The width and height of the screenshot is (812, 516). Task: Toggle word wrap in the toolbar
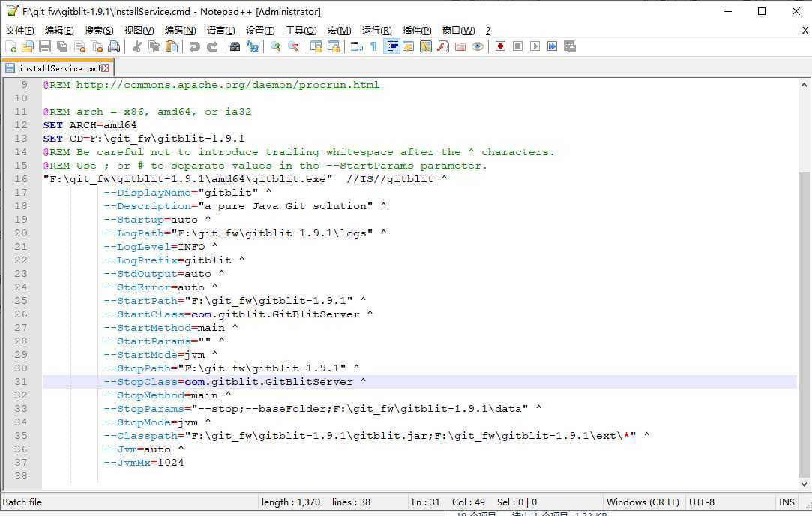[x=356, y=46]
